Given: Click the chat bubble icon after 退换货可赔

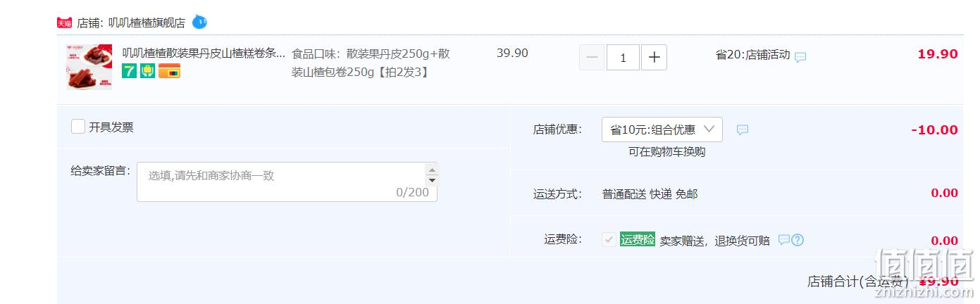Looking at the screenshot, I should [x=783, y=240].
